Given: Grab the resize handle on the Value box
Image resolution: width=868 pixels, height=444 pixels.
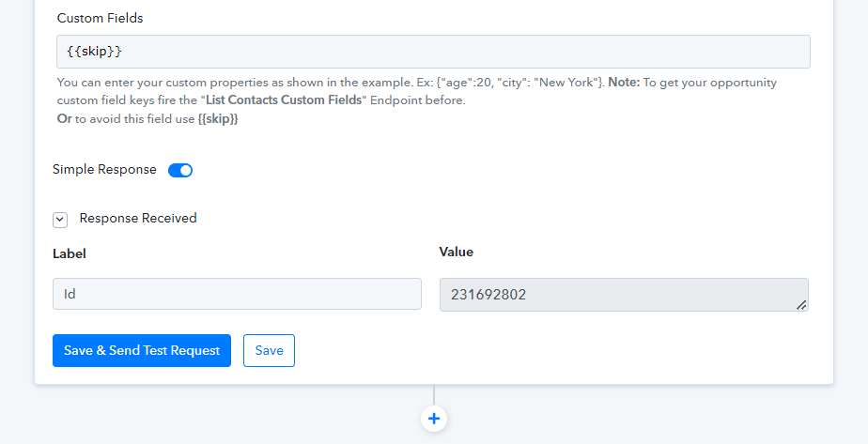Looking at the screenshot, I should point(801,305).
